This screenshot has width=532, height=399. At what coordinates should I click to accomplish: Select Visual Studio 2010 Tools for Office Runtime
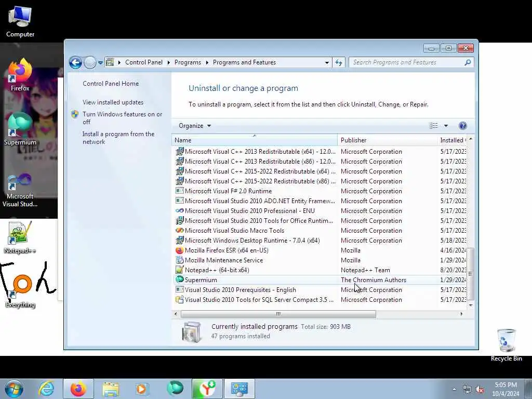(320, 220)
